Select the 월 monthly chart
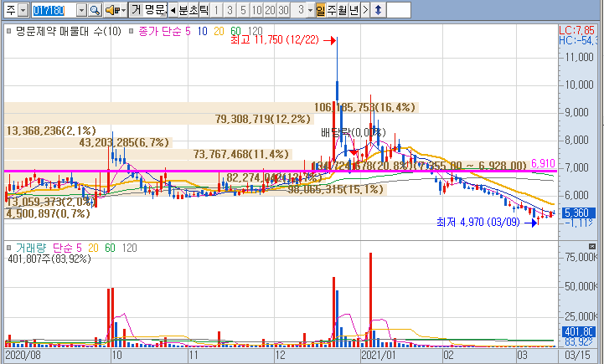 point(343,10)
